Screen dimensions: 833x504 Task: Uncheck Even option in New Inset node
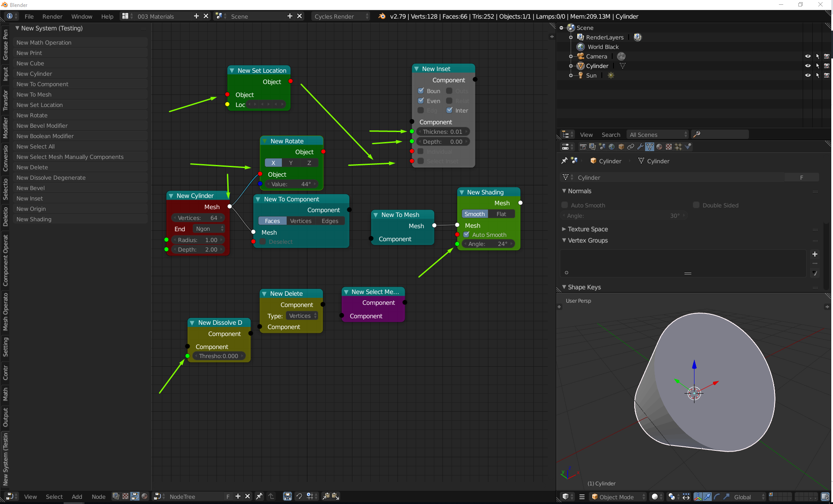421,100
